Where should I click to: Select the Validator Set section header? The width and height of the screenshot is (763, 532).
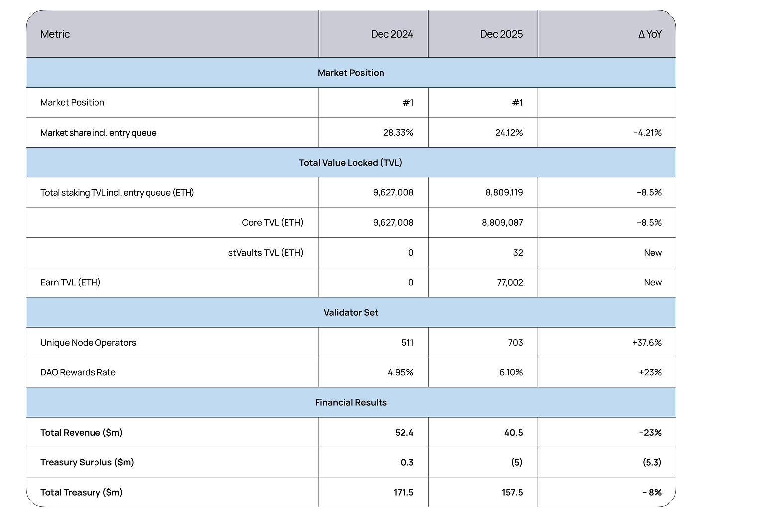pyautogui.click(x=351, y=313)
